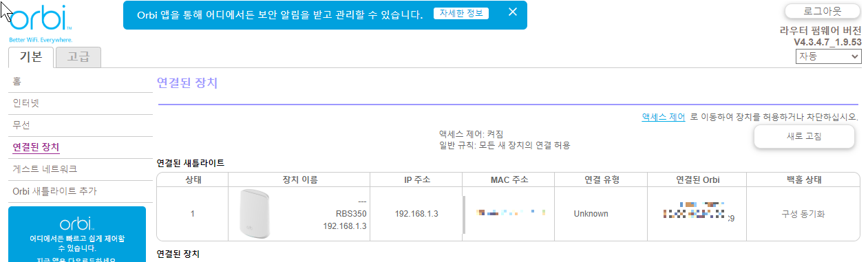
Task: Open the 자동 language dropdown
Action: tap(828, 57)
